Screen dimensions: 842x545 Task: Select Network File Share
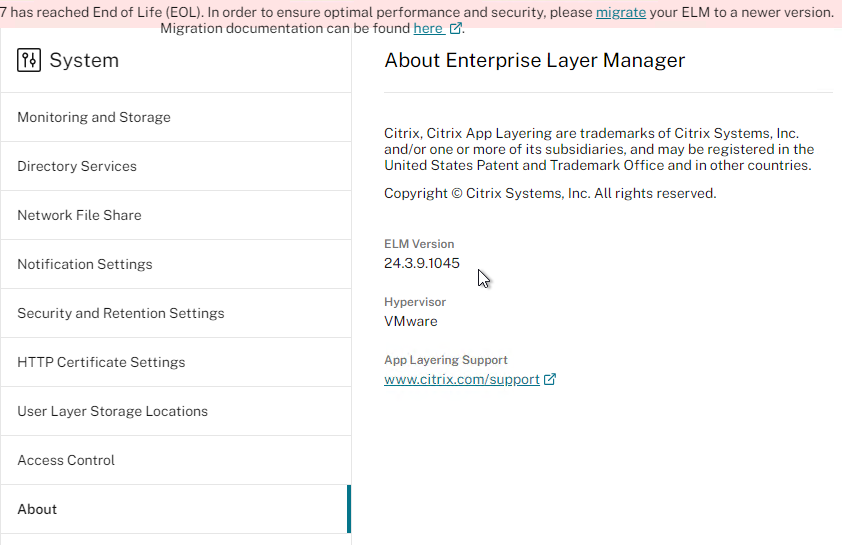[x=176, y=215]
